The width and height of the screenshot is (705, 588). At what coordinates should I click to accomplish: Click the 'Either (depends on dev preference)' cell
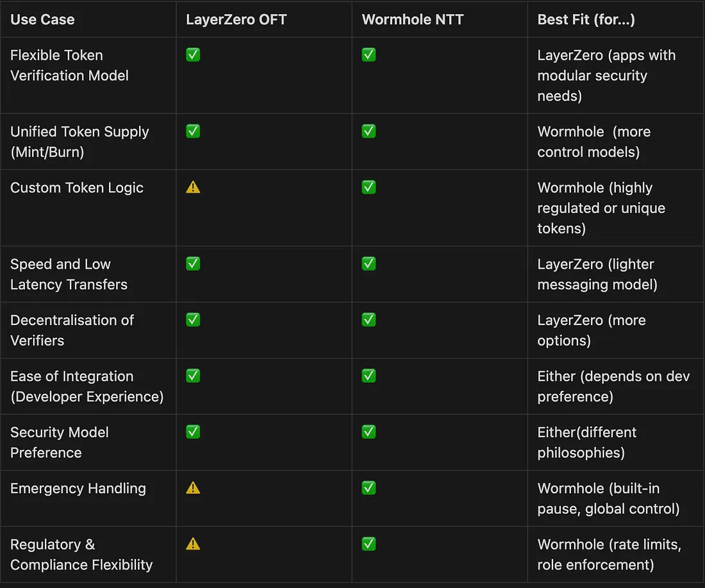613,386
